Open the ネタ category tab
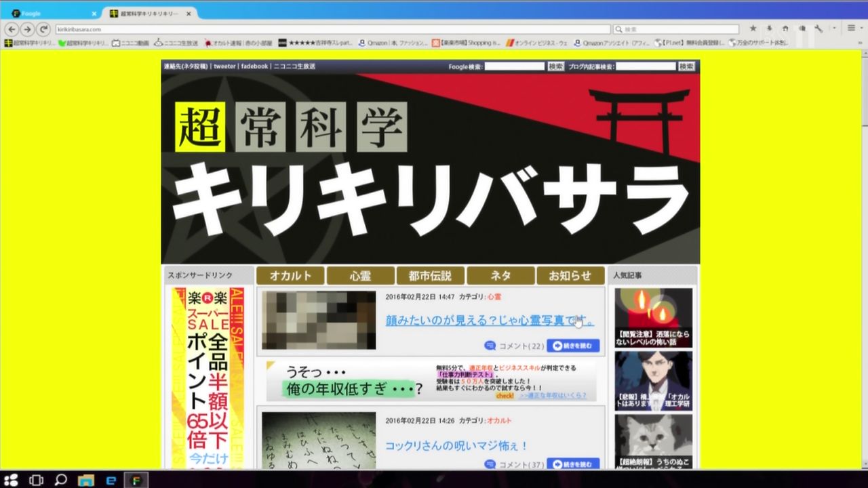 coord(500,276)
